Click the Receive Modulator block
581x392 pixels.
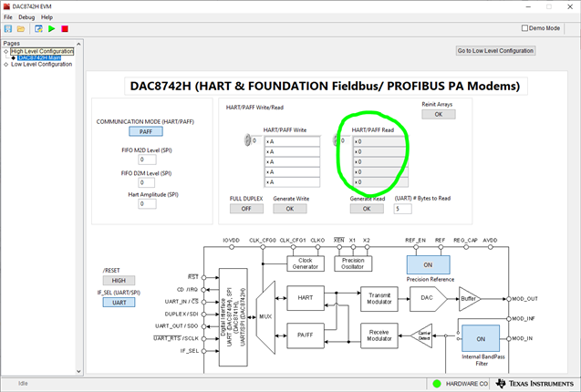click(379, 335)
